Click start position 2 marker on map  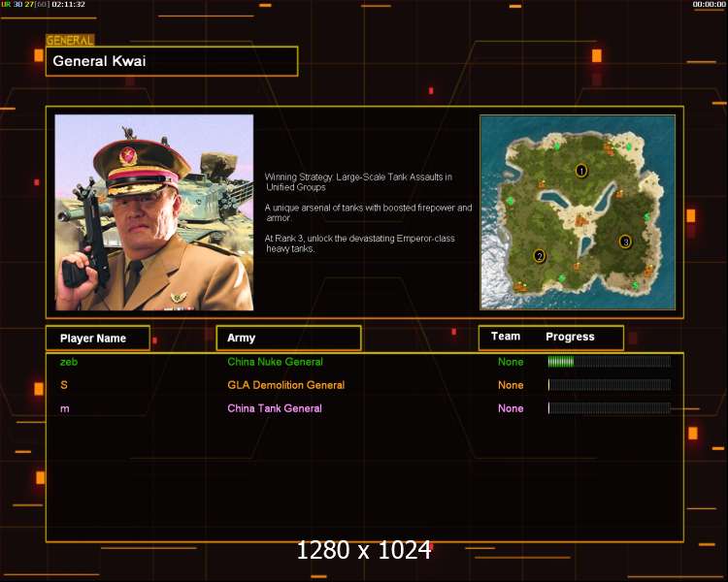(539, 256)
